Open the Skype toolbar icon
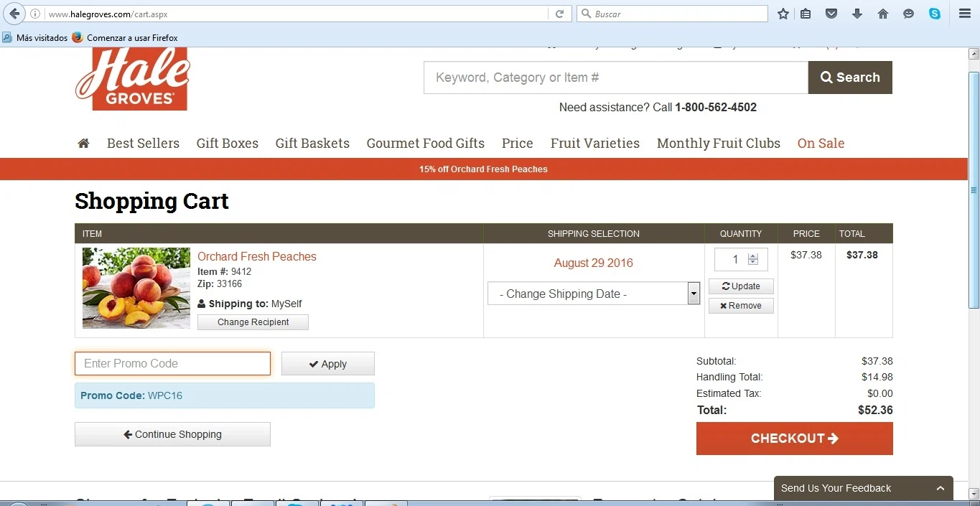Image resolution: width=980 pixels, height=506 pixels. (x=935, y=14)
